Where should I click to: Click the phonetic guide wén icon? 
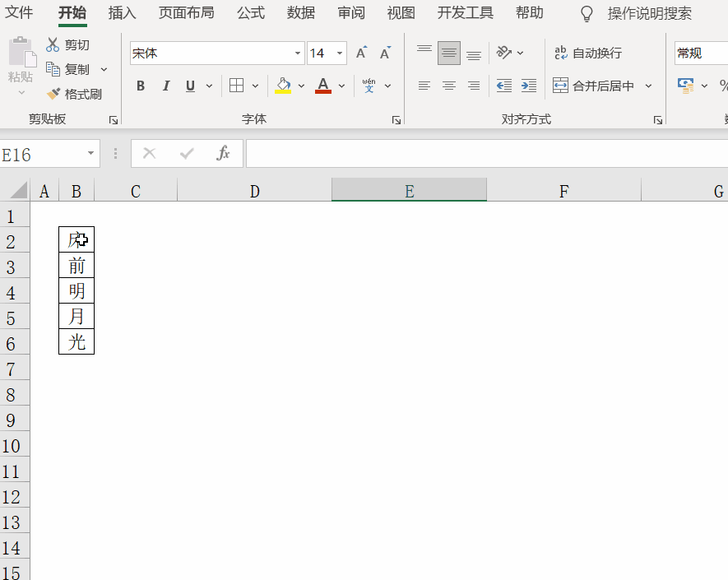(x=369, y=86)
